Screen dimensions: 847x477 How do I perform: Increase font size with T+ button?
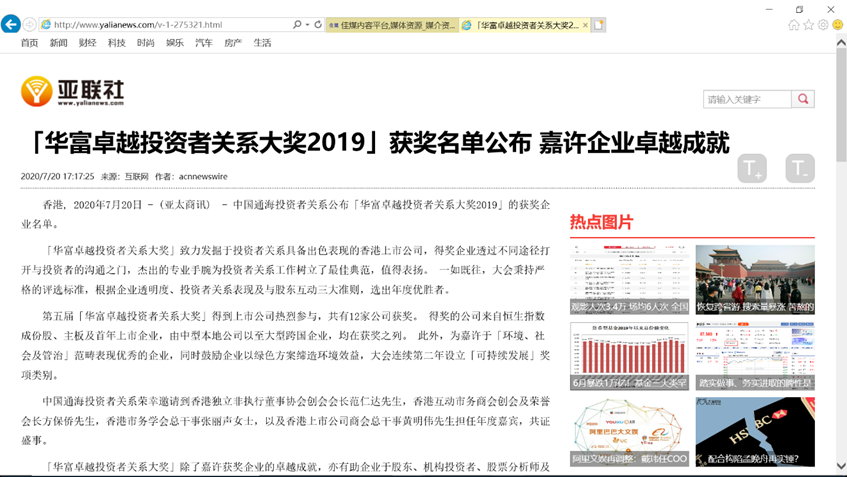752,168
